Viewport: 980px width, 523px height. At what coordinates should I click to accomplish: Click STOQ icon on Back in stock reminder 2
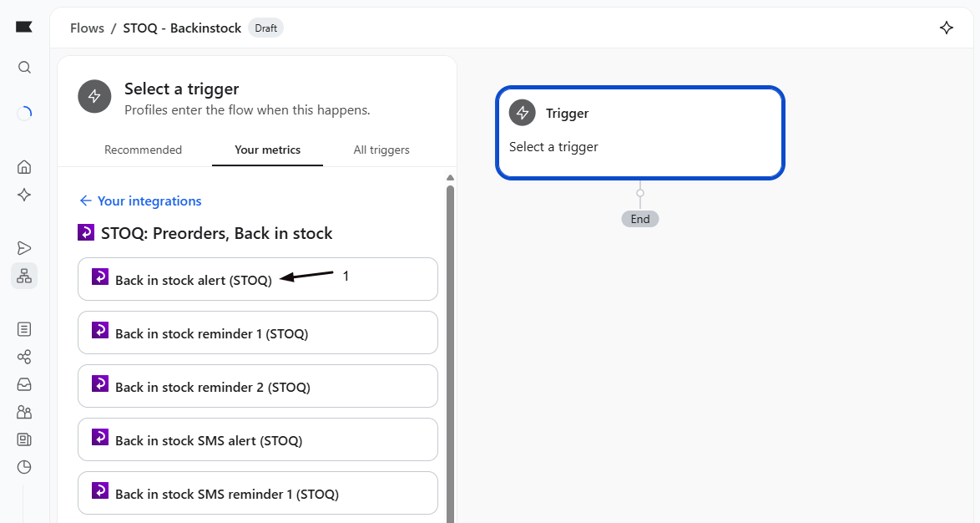(100, 383)
